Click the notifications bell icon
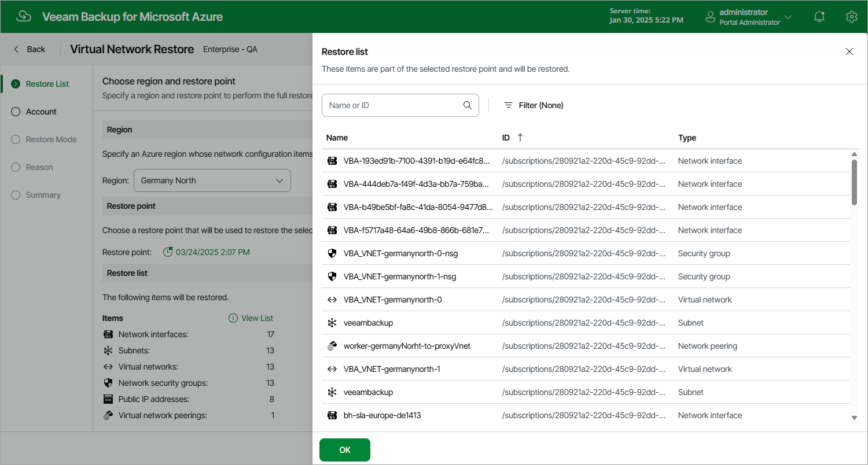868x465 pixels. 819,17
